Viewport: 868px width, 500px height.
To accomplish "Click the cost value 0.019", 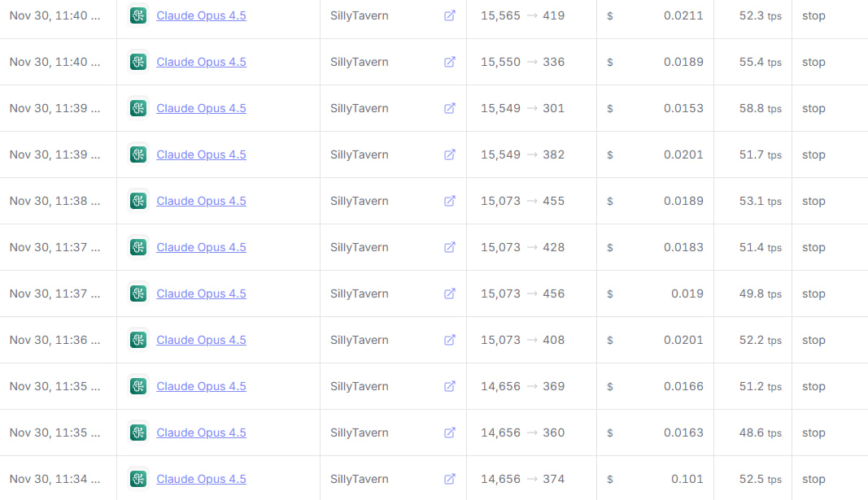I will [x=687, y=293].
